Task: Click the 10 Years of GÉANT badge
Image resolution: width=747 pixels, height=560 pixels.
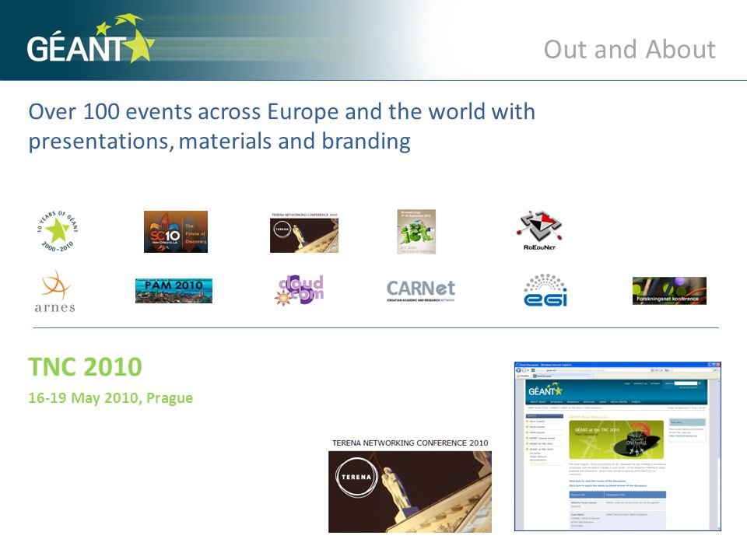Action: pyautogui.click(x=57, y=232)
